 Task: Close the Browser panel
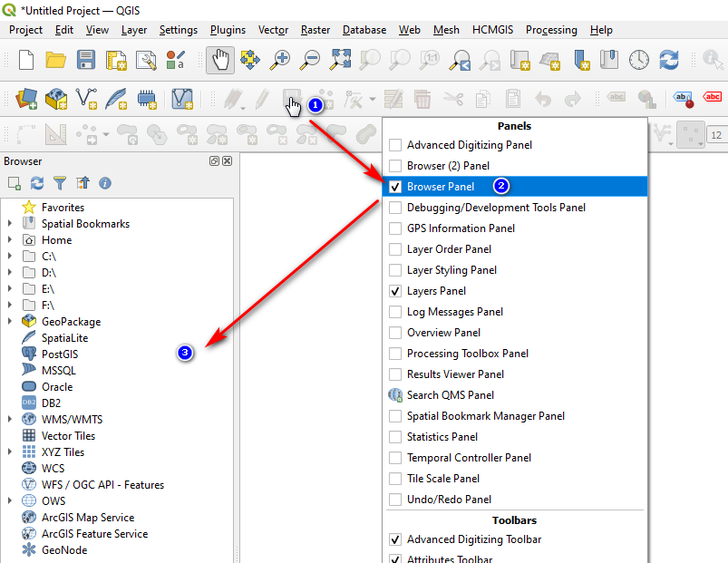click(x=227, y=161)
